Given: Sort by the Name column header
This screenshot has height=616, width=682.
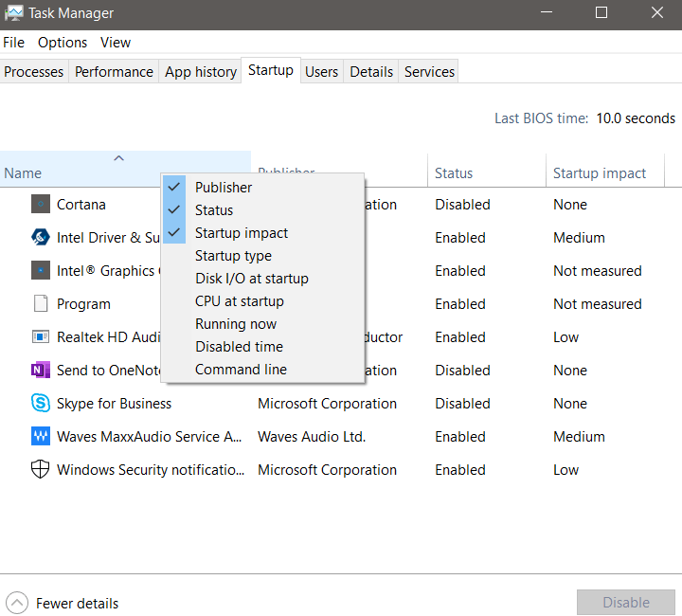Looking at the screenshot, I should pos(125,170).
